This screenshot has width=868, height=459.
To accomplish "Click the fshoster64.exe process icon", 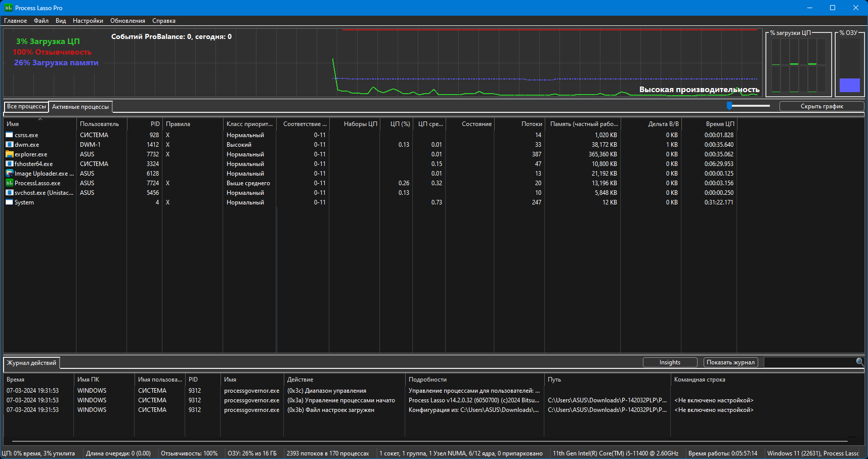I will point(9,164).
